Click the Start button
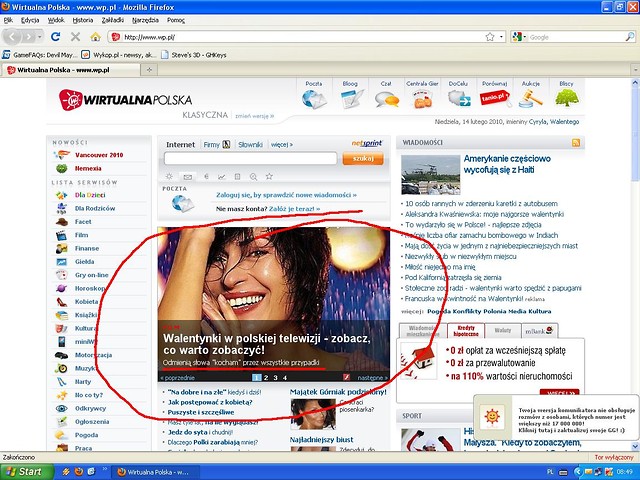Screen dimensions: 640x480 pyautogui.click(x=27, y=472)
